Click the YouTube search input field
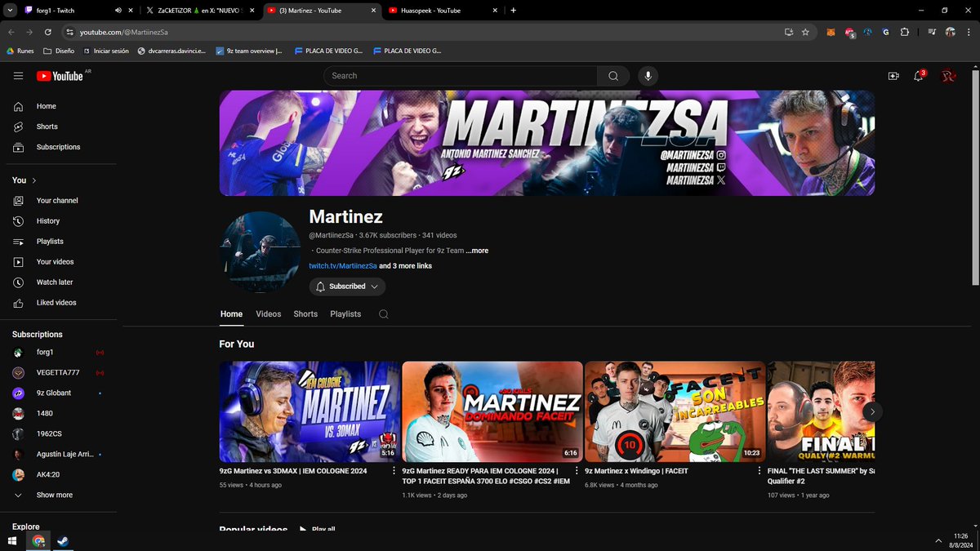The height and width of the screenshot is (551, 980). (461, 76)
